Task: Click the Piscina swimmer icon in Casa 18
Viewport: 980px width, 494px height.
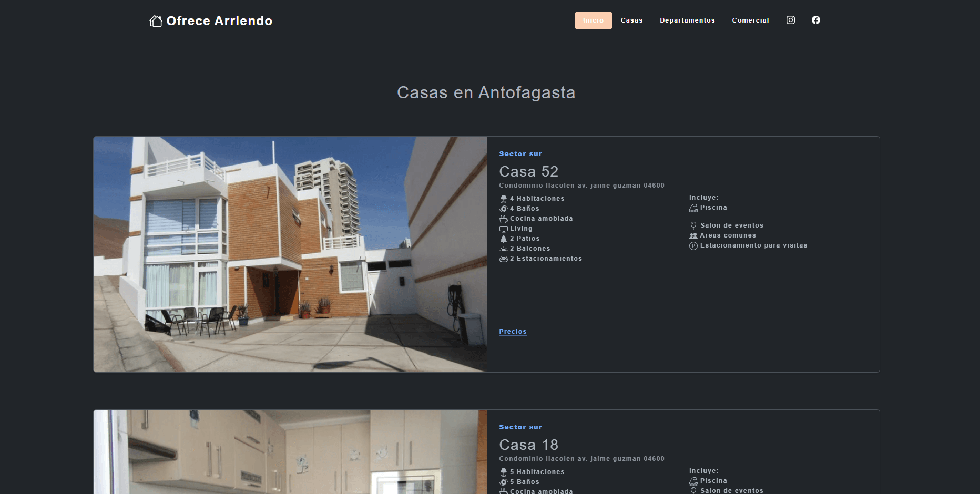Action: pyautogui.click(x=693, y=481)
